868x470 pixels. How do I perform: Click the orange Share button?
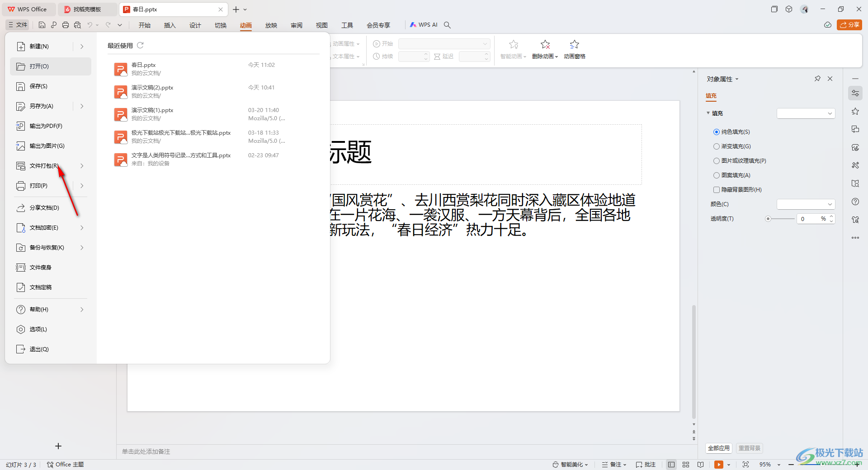849,25
